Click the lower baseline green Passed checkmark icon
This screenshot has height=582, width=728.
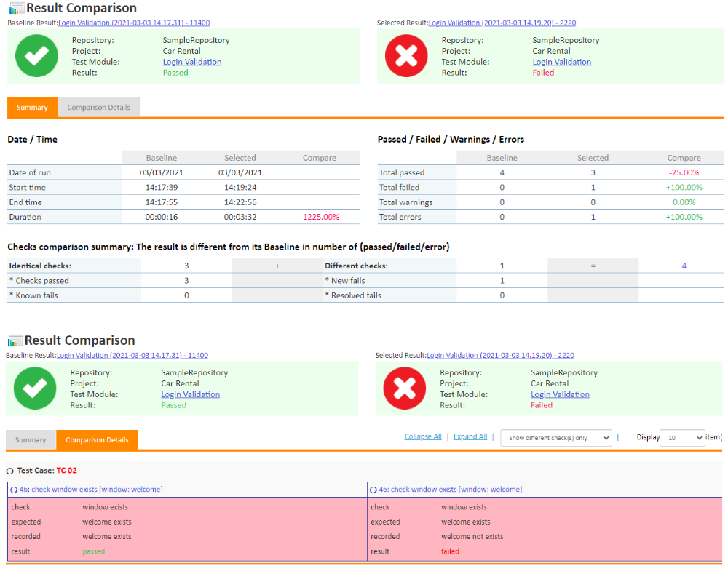click(x=35, y=388)
